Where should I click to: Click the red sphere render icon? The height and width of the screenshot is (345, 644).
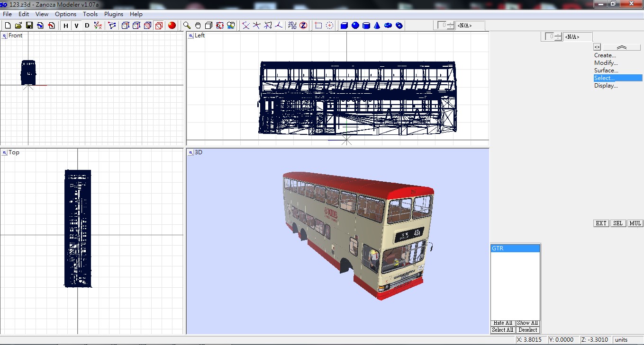click(x=172, y=26)
